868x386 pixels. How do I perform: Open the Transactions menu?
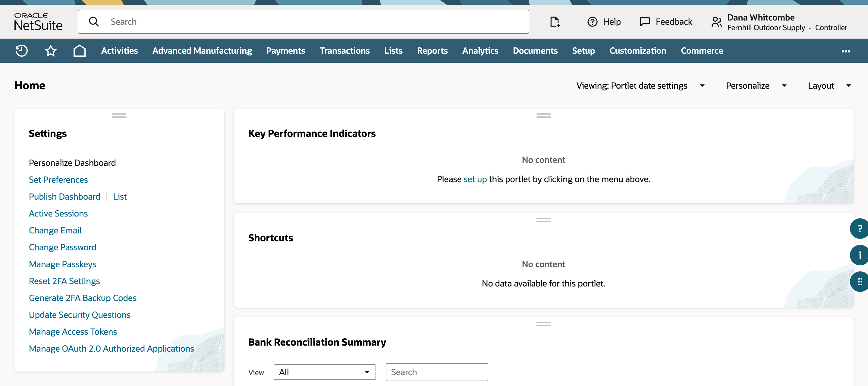(x=344, y=51)
